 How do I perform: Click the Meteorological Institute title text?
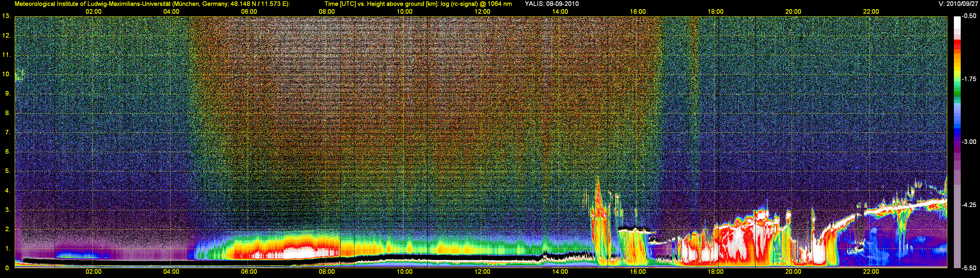pyautogui.click(x=152, y=4)
